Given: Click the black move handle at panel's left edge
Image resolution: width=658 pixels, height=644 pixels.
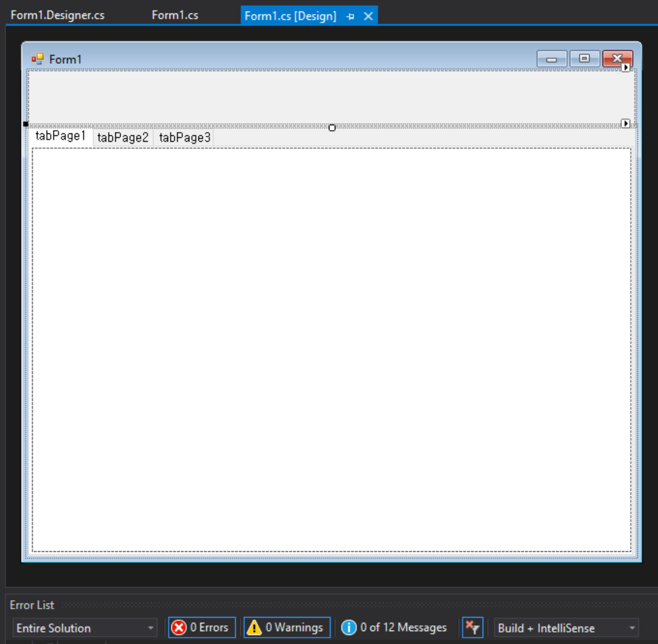Looking at the screenshot, I should pyautogui.click(x=26, y=124).
